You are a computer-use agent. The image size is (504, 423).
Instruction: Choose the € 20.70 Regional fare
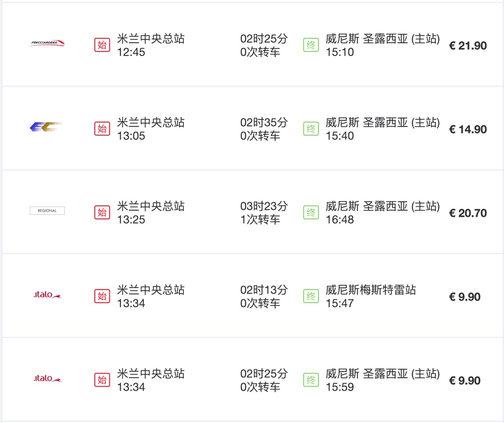[x=468, y=213]
